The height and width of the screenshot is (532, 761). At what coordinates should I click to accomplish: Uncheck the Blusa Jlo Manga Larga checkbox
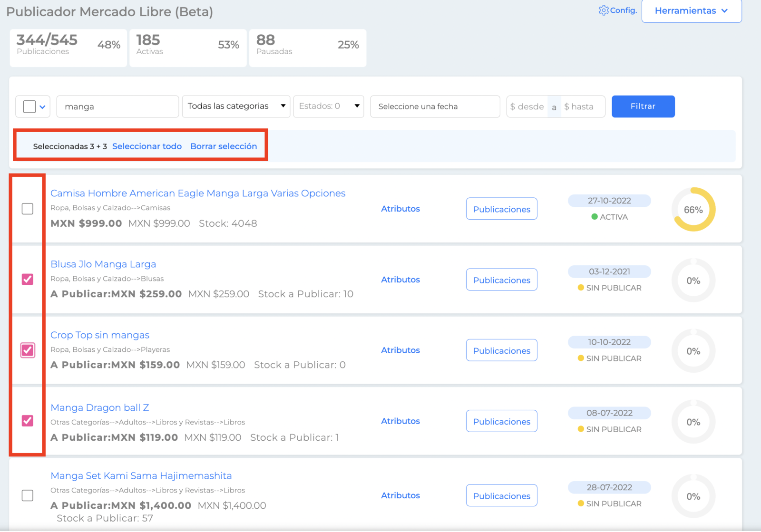28,279
